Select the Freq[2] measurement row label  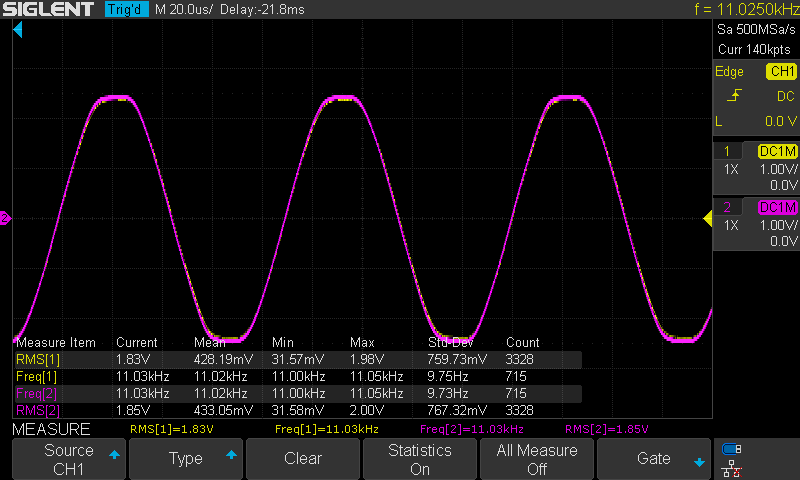point(36,393)
